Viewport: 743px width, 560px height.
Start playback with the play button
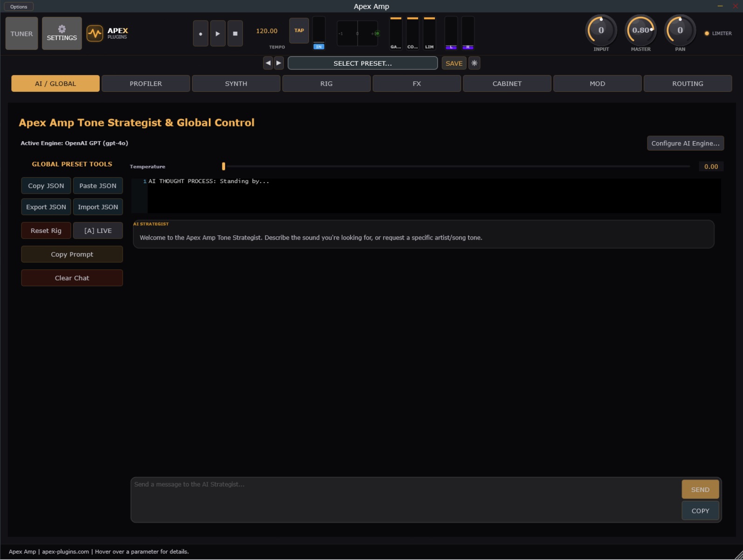218,34
